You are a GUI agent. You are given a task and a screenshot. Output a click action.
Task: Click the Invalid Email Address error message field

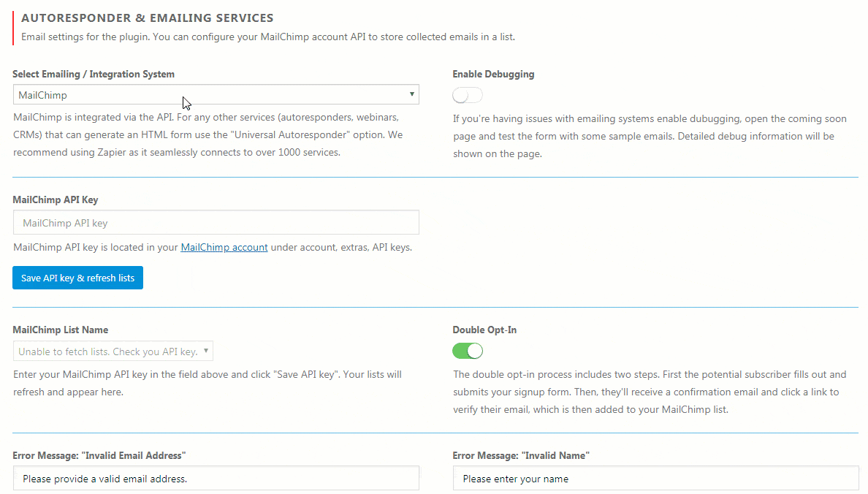216,479
